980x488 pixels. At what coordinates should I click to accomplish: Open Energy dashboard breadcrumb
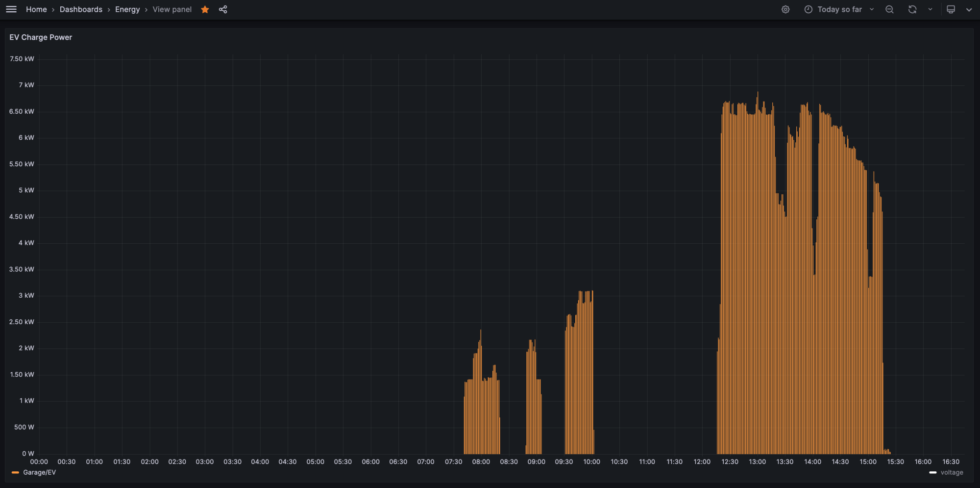(x=127, y=9)
